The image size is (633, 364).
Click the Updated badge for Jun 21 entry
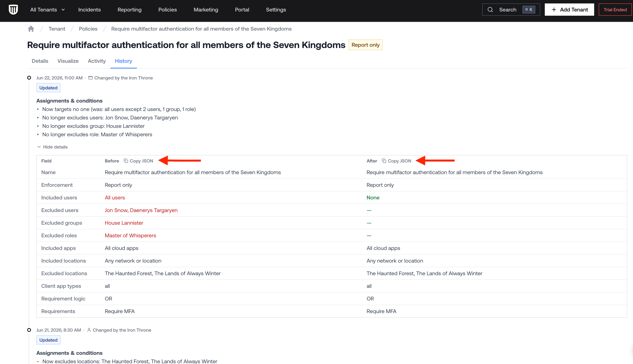click(48, 340)
